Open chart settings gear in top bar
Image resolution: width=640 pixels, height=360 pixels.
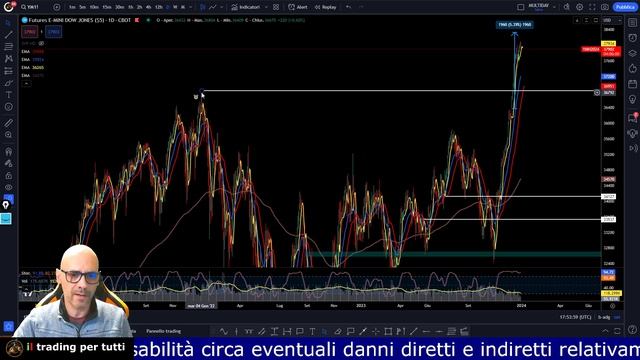click(580, 7)
